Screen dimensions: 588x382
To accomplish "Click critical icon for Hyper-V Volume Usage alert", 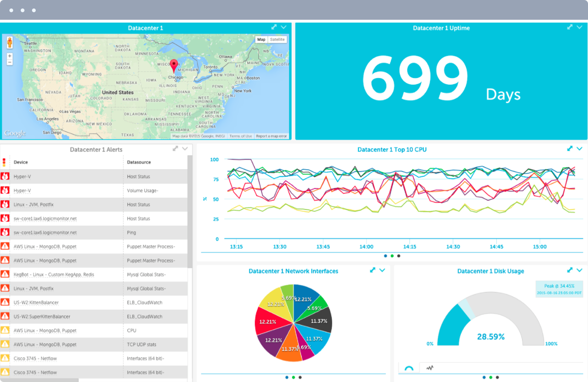I will pyautogui.click(x=5, y=191).
